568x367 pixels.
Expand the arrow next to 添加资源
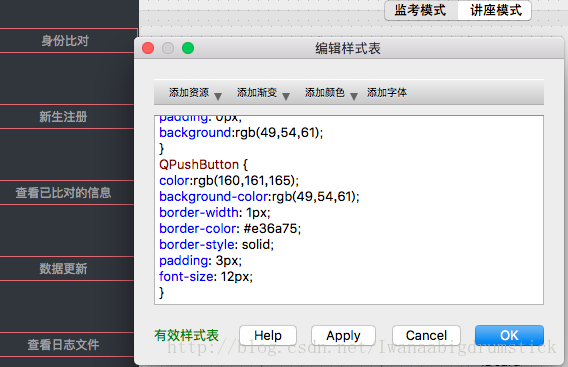point(218,96)
